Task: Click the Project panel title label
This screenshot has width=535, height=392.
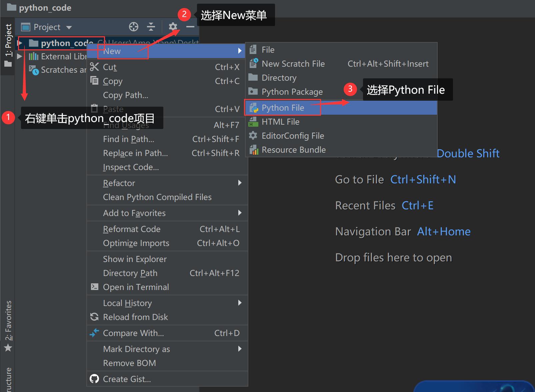Action: [47, 27]
